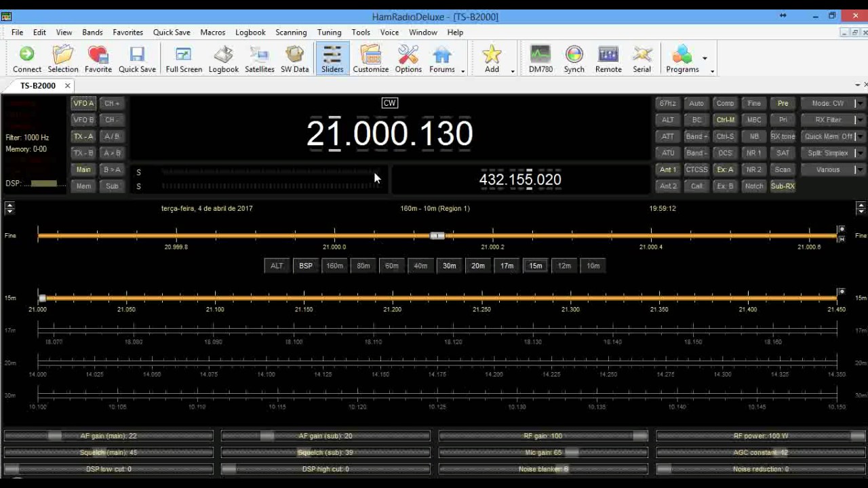This screenshot has height=488, width=868.
Task: Click the Quick Save disk icon
Action: [137, 59]
